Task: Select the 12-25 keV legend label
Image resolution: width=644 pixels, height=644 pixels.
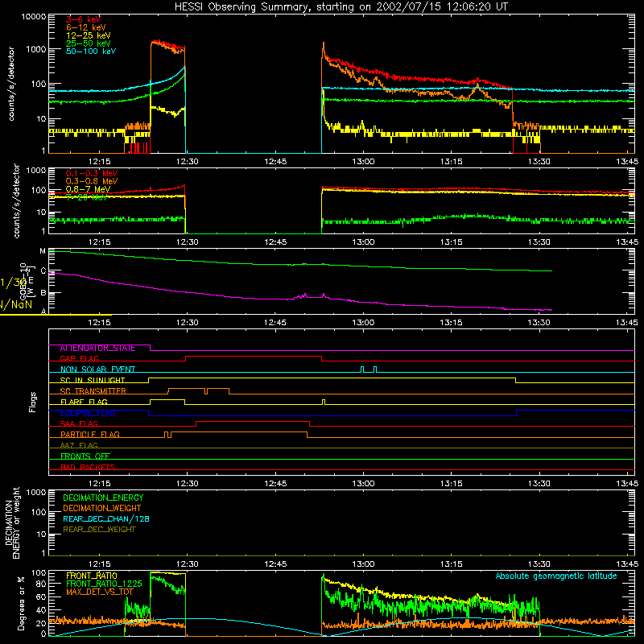Action: 88,35
